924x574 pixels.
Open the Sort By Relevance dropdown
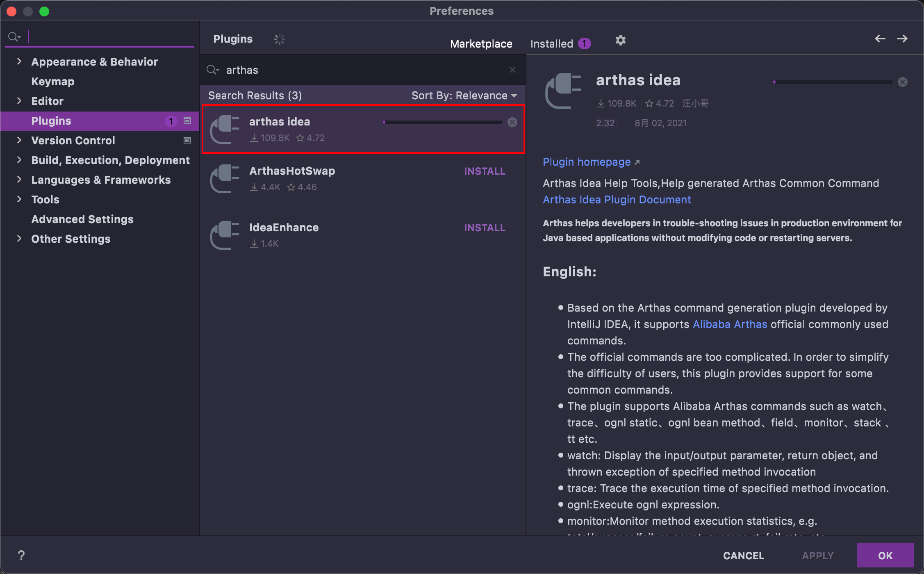(x=464, y=96)
